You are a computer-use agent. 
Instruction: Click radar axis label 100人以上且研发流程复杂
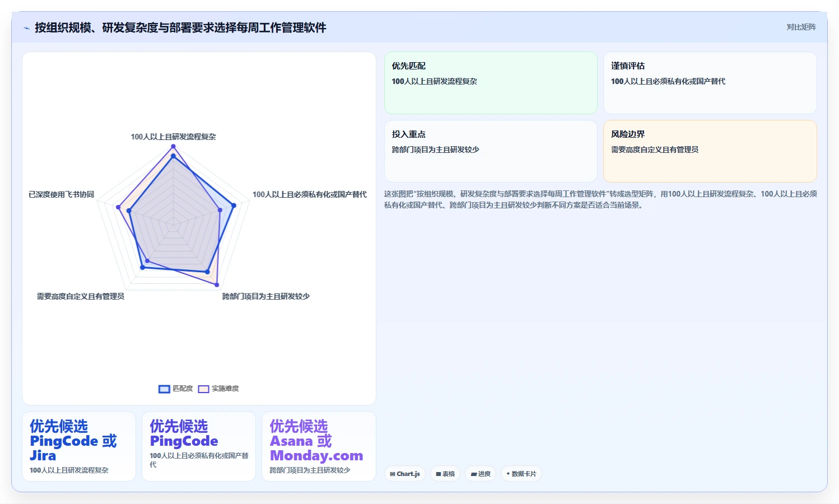coord(173,137)
